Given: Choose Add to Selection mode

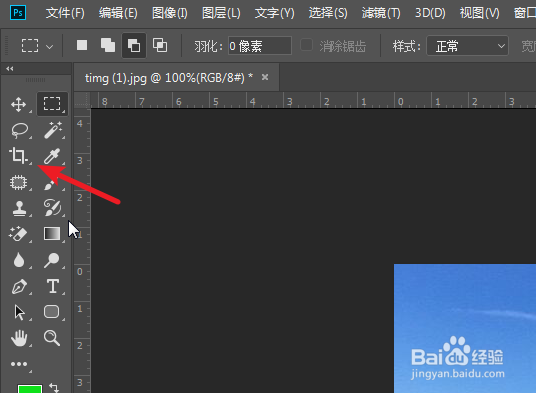Looking at the screenshot, I should click(x=108, y=45).
